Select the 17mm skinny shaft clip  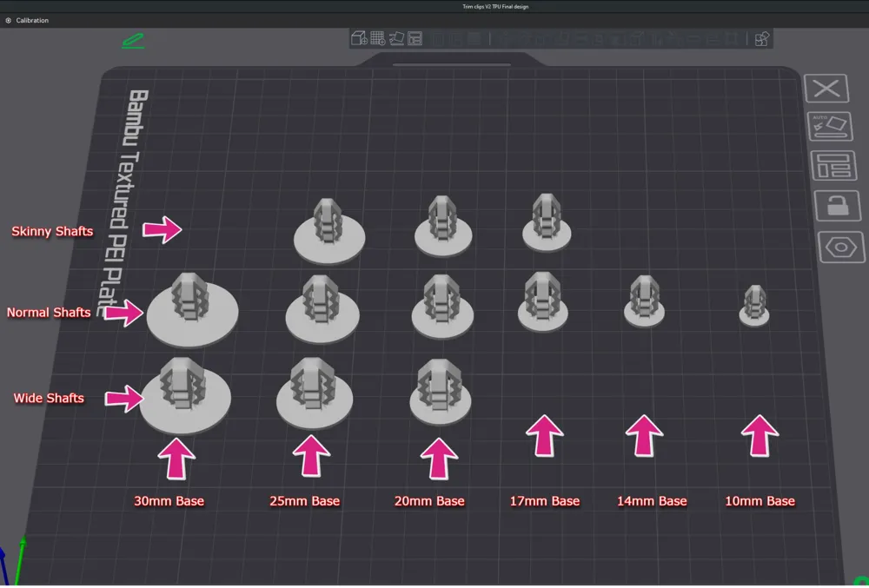[x=547, y=222]
